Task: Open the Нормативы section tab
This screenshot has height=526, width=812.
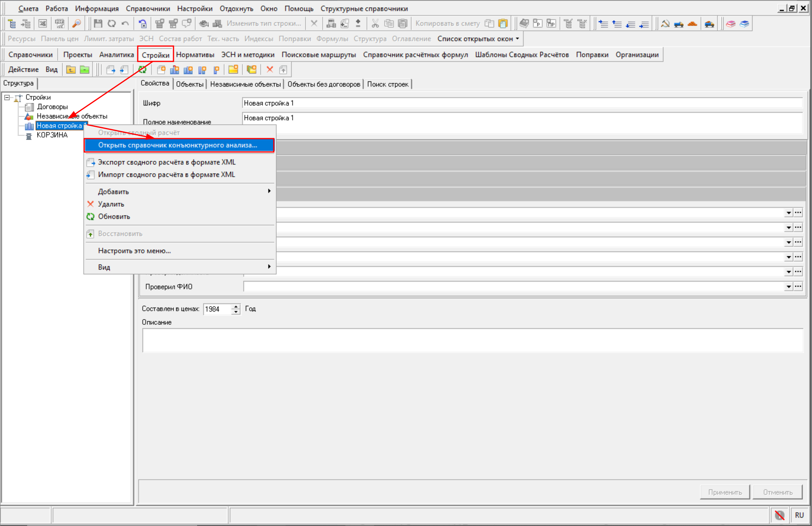Action: tap(195, 55)
